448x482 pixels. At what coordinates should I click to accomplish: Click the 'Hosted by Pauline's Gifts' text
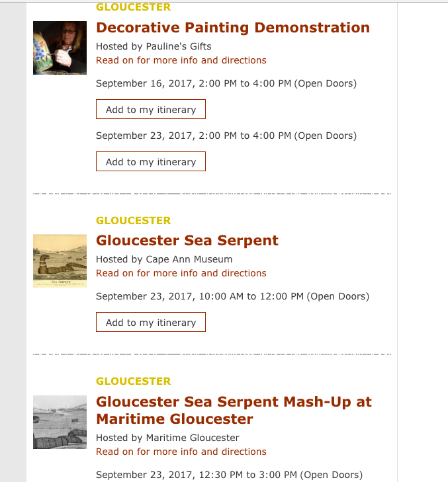[154, 46]
